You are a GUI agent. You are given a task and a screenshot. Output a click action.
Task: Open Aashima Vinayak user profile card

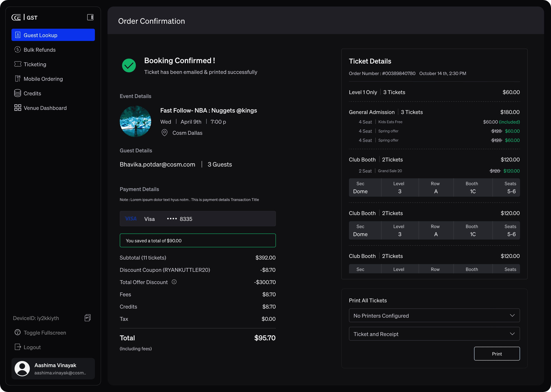53,368
